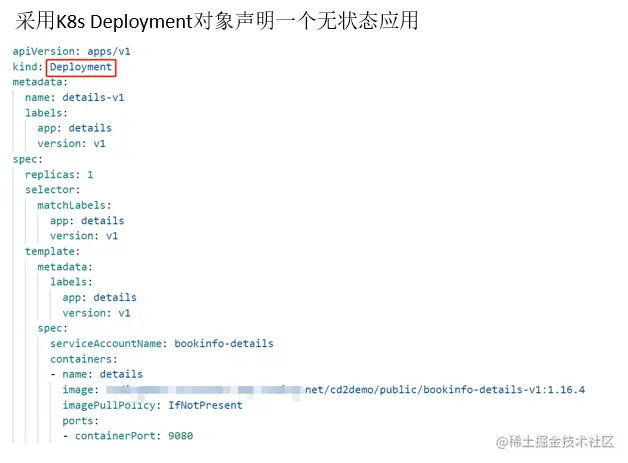Select the 'template:' key

point(52,252)
